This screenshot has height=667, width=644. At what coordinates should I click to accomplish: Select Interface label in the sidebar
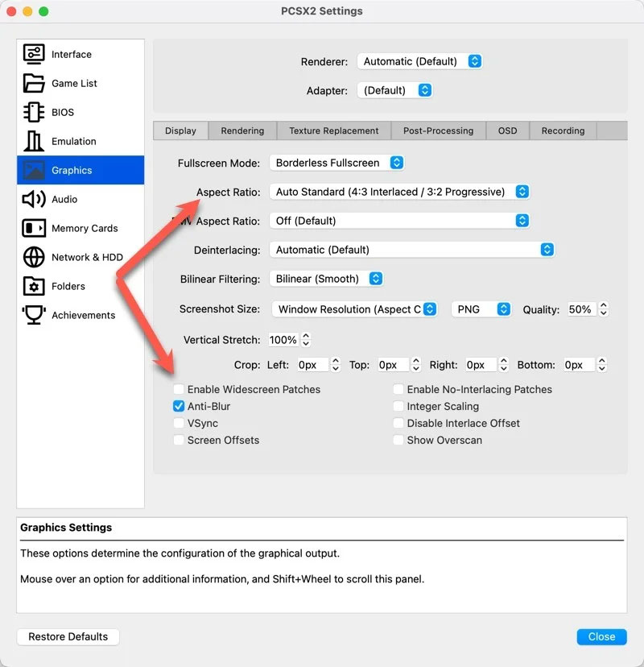[x=72, y=55]
